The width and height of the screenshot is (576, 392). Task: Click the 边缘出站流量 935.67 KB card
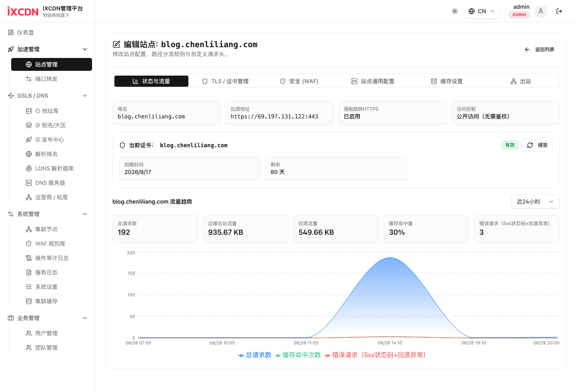point(246,229)
